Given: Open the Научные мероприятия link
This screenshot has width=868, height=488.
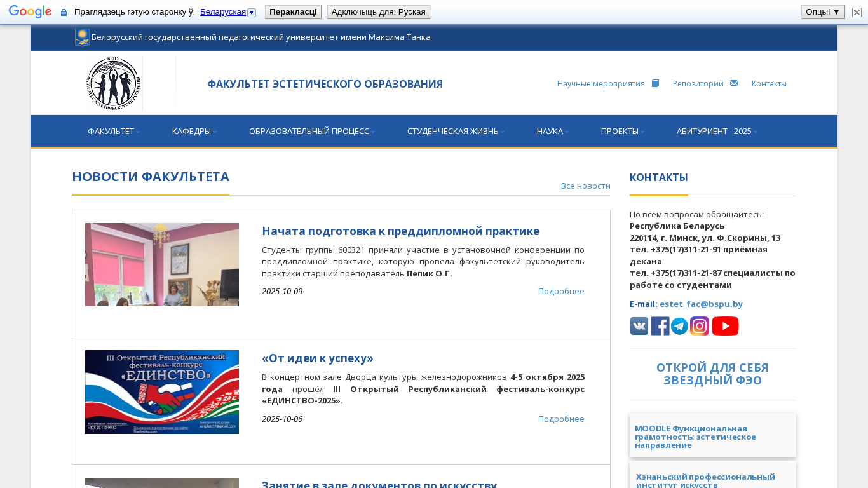Looking at the screenshot, I should click(601, 83).
